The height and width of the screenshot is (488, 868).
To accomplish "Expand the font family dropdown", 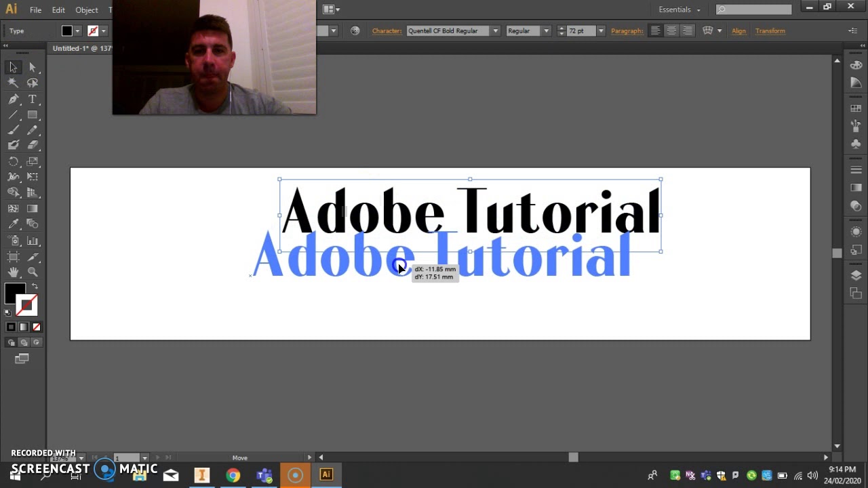I will [x=496, y=31].
